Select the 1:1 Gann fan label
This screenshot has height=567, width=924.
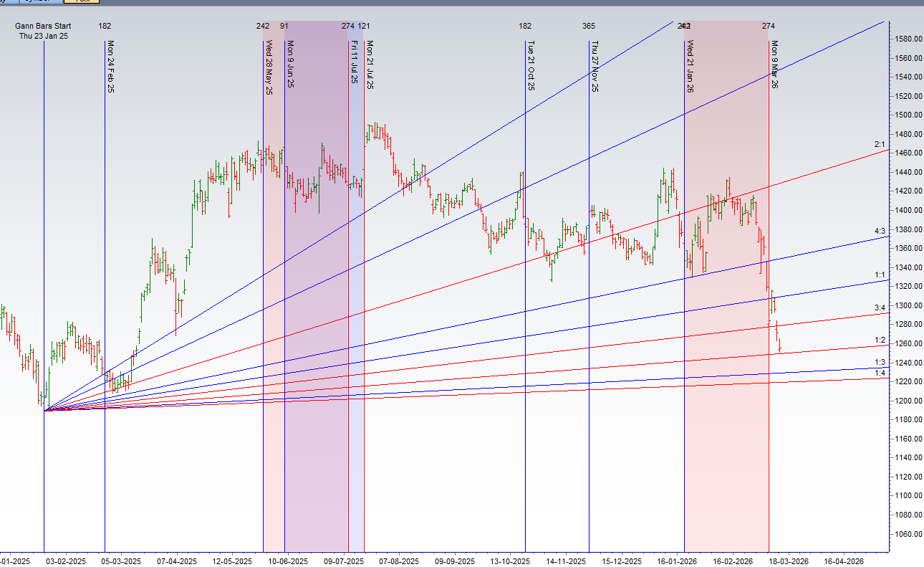pyautogui.click(x=880, y=275)
